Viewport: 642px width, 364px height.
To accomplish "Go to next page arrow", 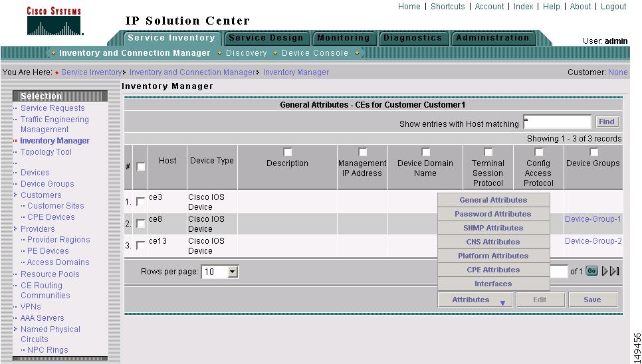I will click(x=605, y=271).
